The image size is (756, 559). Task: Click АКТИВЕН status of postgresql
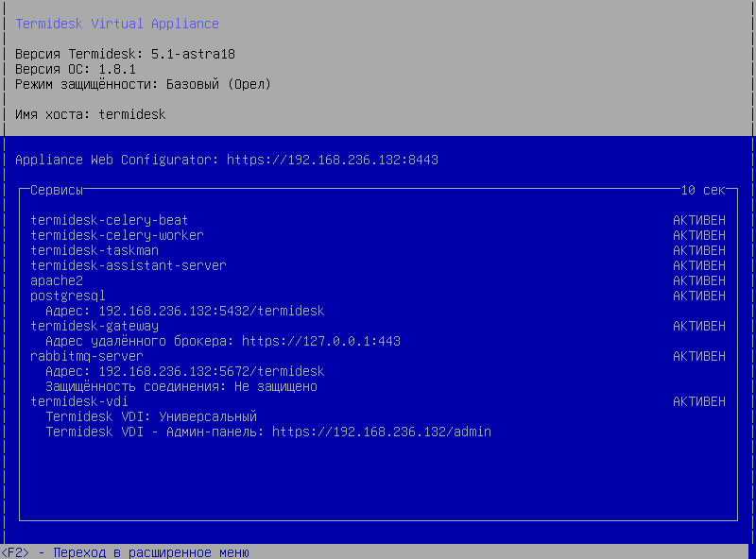(x=699, y=296)
